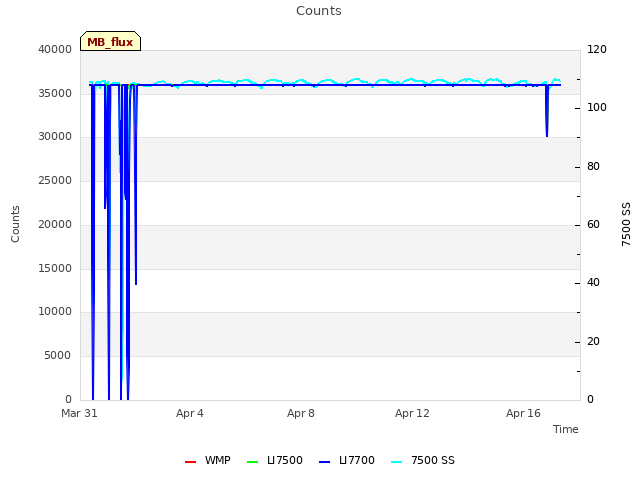This screenshot has width=640, height=480.
Task: Click the MB_flux label box
Action: coord(110,41)
